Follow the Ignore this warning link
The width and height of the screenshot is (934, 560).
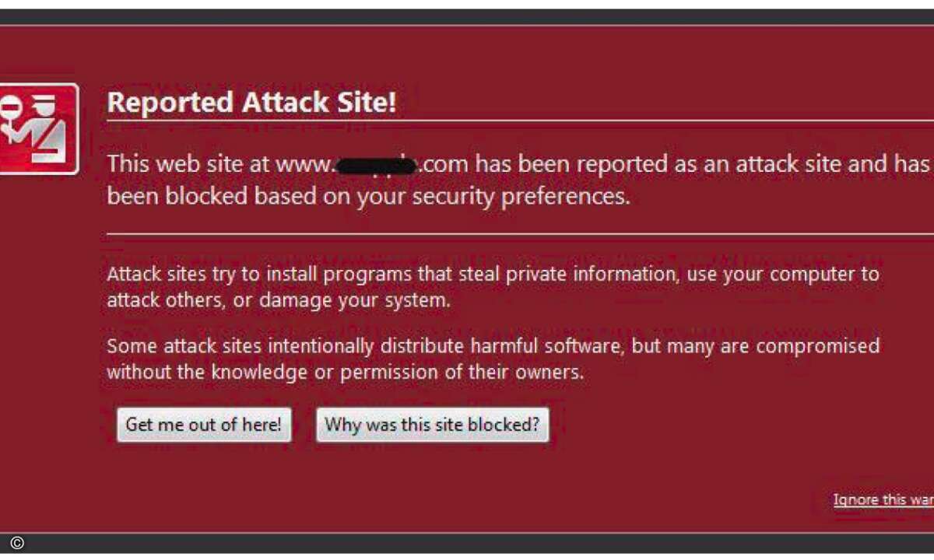coord(883,499)
